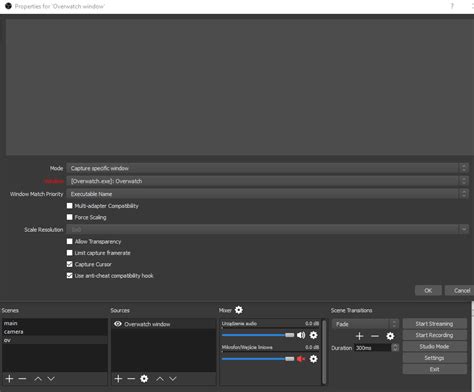Screen dimensions: 474x392
Task: Enable Multi-adapter Compatibility checkbox
Action: 69,206
